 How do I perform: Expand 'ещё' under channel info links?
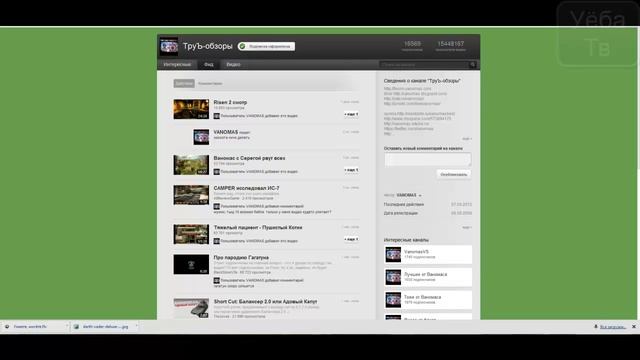click(x=467, y=139)
